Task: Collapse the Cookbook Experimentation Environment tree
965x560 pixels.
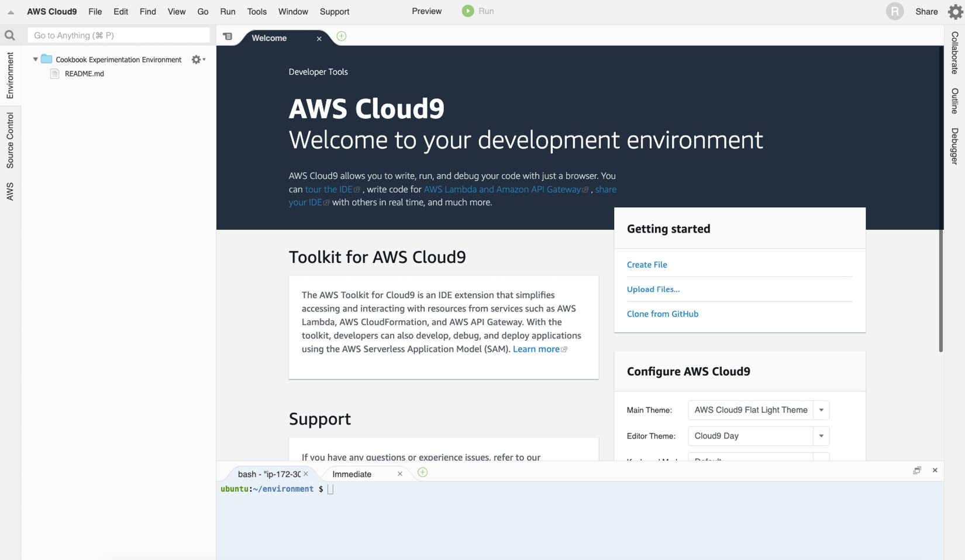Action: coord(35,60)
